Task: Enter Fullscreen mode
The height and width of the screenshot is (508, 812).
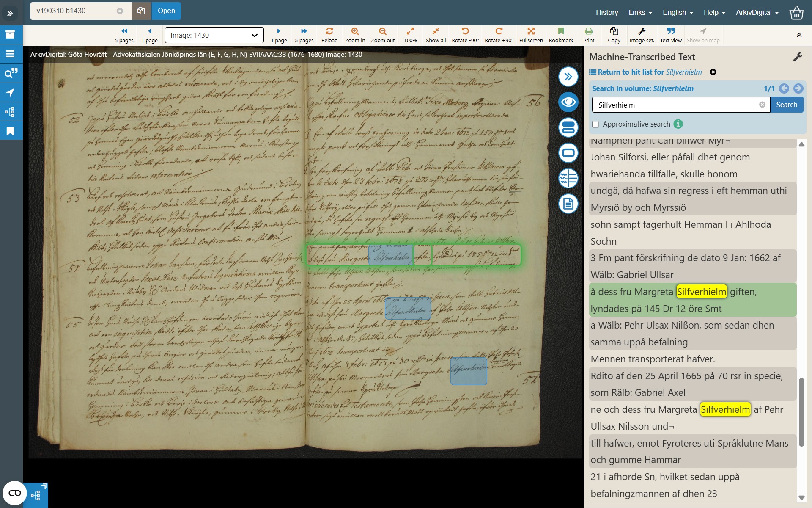Action: click(531, 35)
